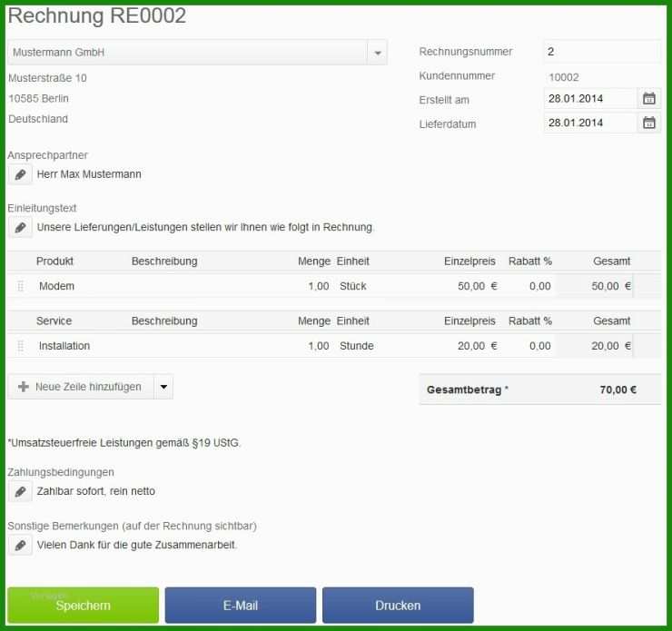Edit the Einleitungstext via pencil icon
672x631 pixels.
(x=20, y=228)
